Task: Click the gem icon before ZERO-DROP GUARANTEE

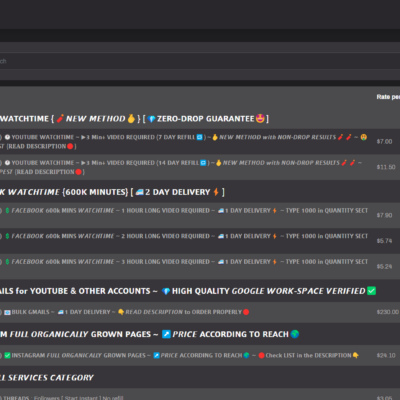Action: 152,119
